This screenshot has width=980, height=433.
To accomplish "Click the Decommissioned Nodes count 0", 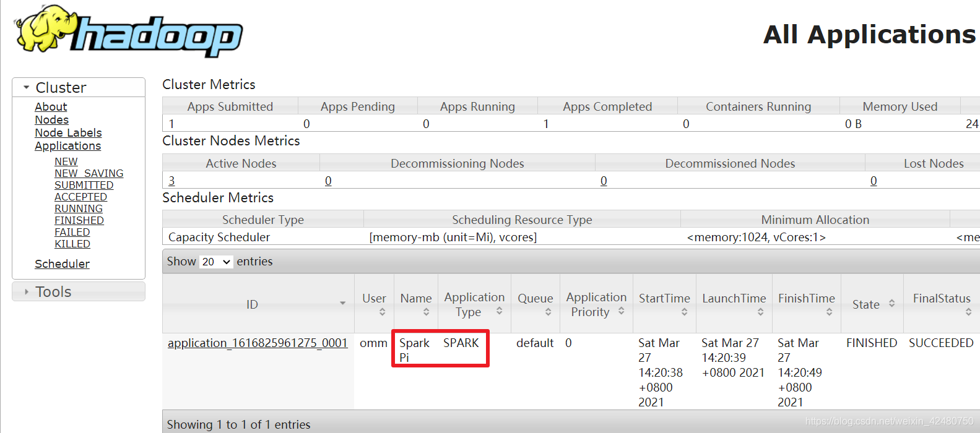I will click(x=604, y=181).
